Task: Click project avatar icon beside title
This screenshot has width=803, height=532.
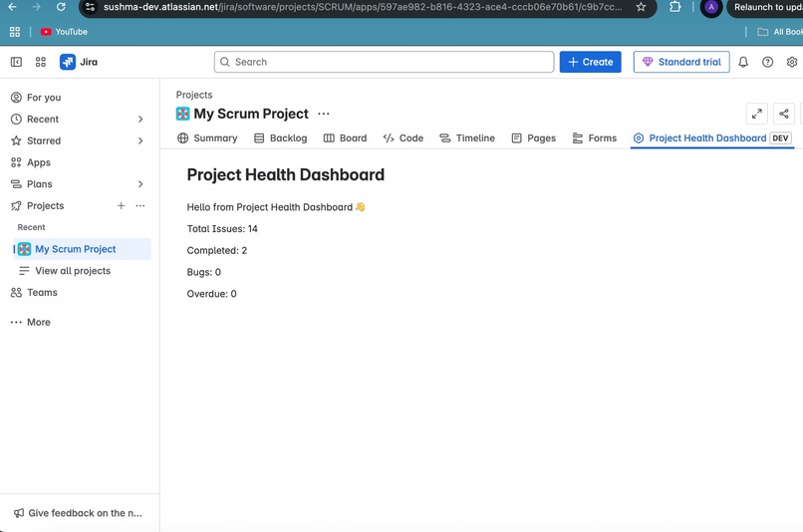Action: pos(183,114)
